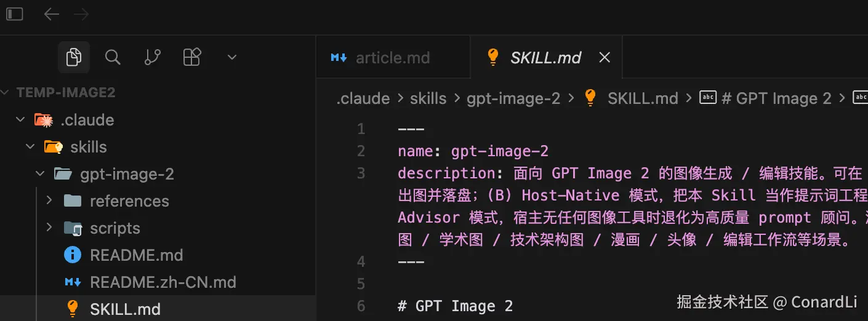This screenshot has width=868, height=321.
Task: Go back with the left arrow
Action: 52,14
